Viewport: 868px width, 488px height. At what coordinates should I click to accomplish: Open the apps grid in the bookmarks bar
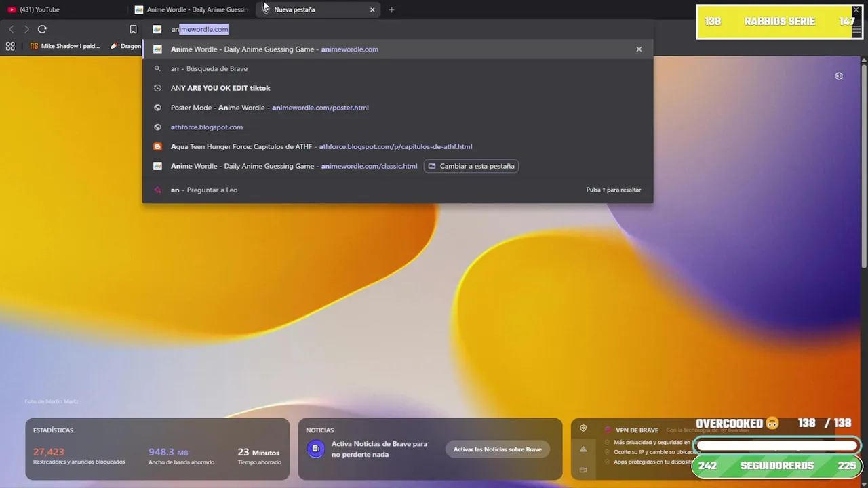coord(10,46)
